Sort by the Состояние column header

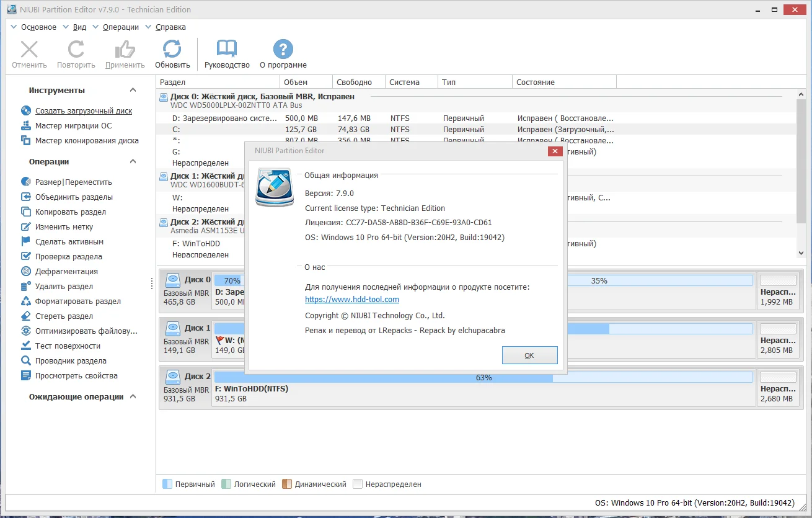click(x=565, y=83)
